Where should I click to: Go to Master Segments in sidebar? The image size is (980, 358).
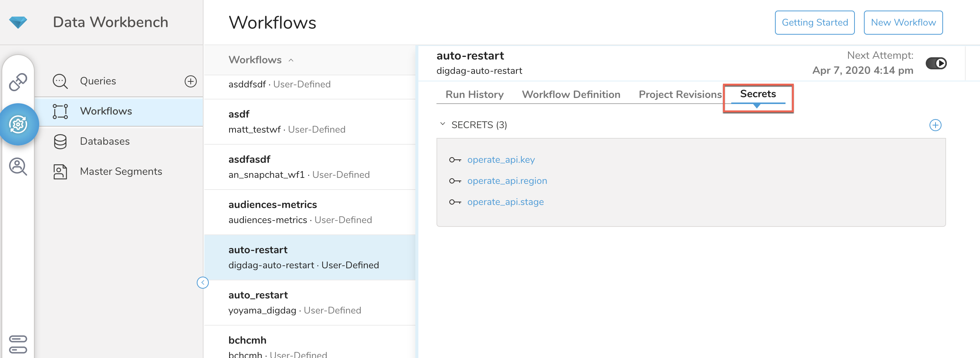(121, 171)
